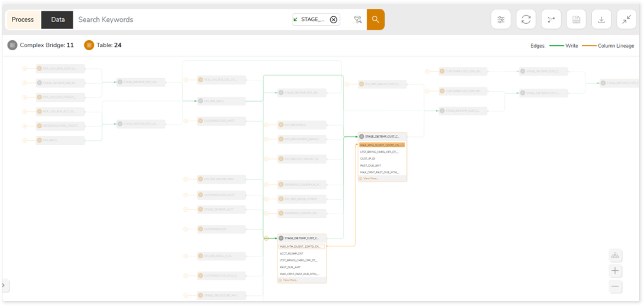Select highlighted MAX_MTH_DLQNT column in upper table
Image resolution: width=644 pixels, height=306 pixels.
[382, 145]
